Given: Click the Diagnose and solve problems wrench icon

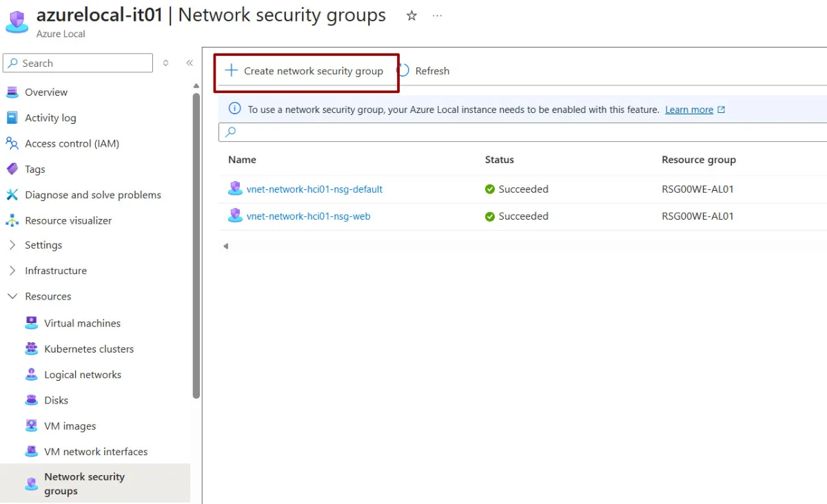Looking at the screenshot, I should tap(12, 195).
